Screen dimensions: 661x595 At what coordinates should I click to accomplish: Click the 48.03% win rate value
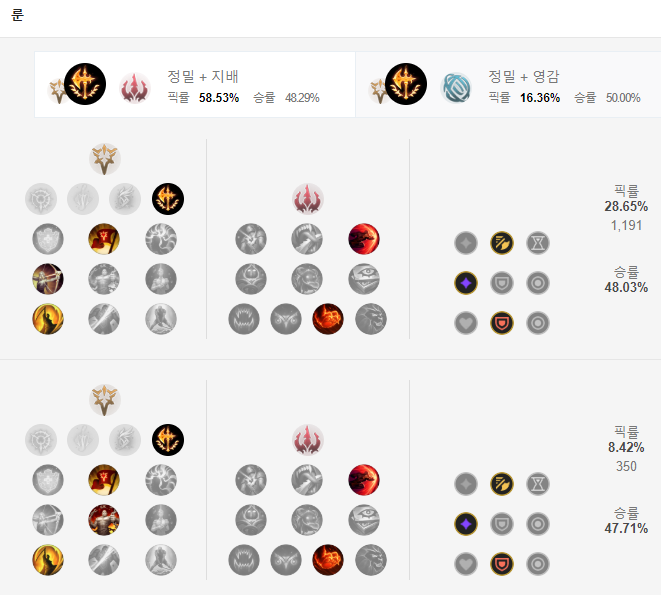pyautogui.click(x=626, y=288)
